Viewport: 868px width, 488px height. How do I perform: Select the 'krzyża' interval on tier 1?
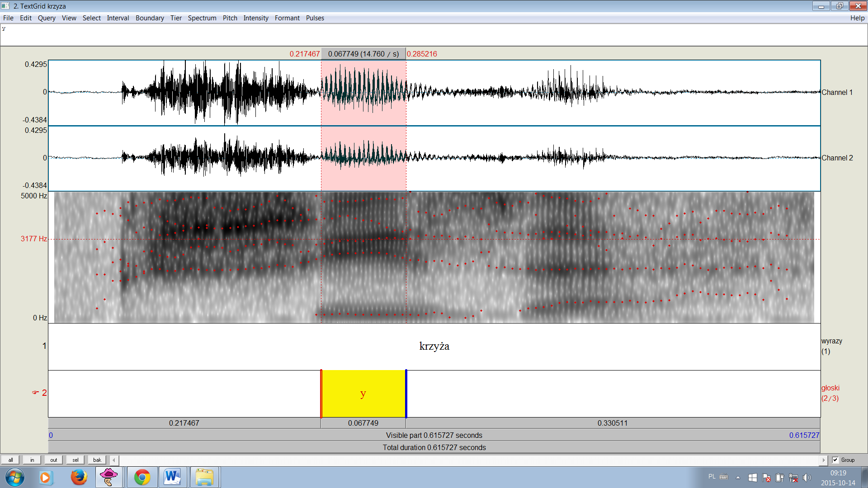pos(434,347)
